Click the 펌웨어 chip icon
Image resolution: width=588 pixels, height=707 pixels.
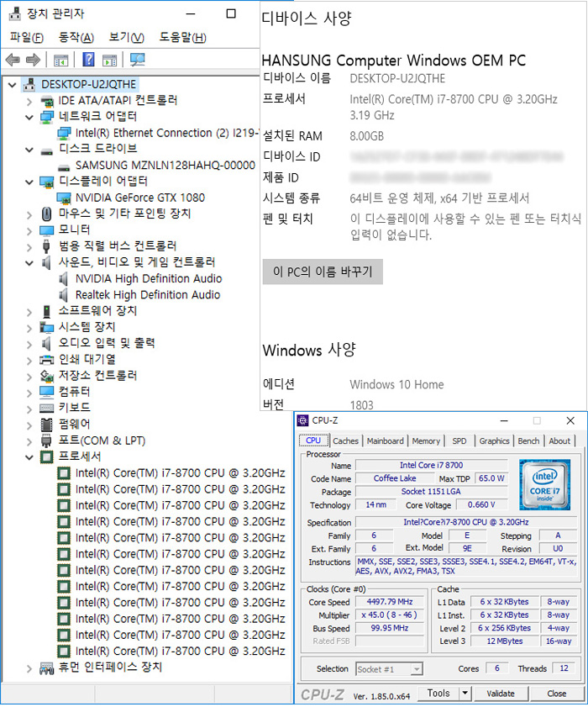coord(46,425)
